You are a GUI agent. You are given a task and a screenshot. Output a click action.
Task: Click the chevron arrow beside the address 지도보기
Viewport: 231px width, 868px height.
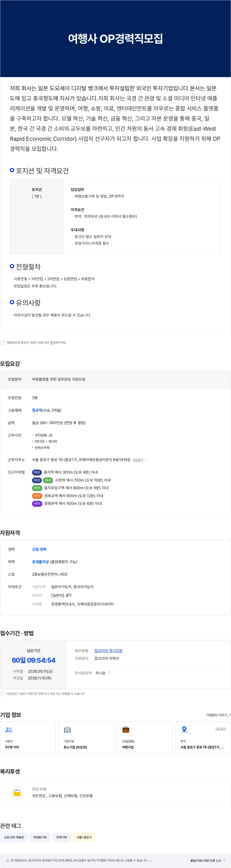146,460
